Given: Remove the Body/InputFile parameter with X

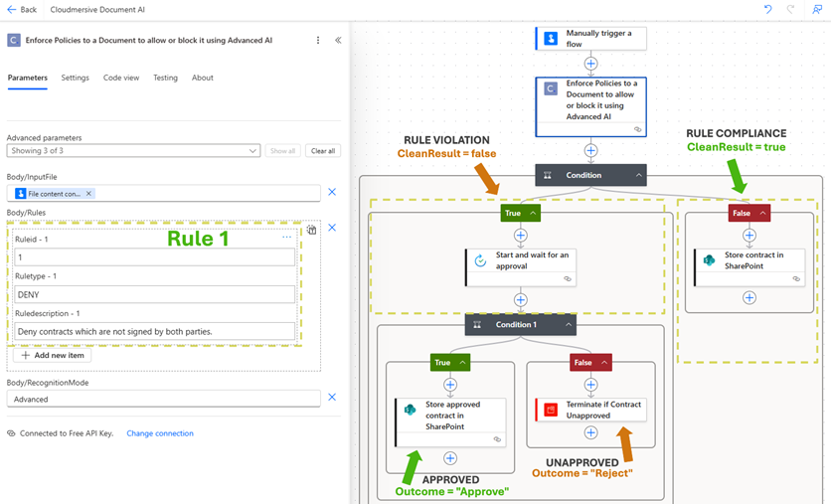Looking at the screenshot, I should point(332,192).
